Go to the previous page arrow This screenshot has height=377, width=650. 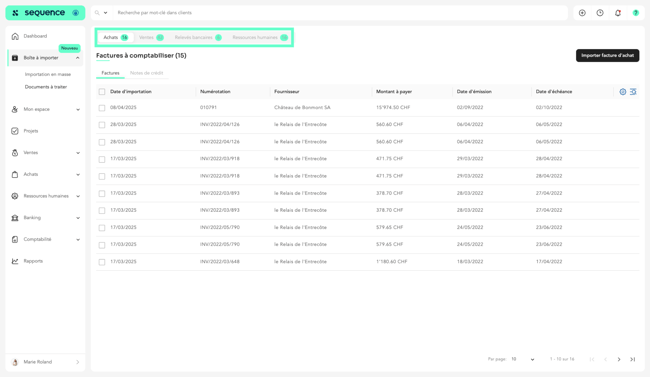[605, 359]
